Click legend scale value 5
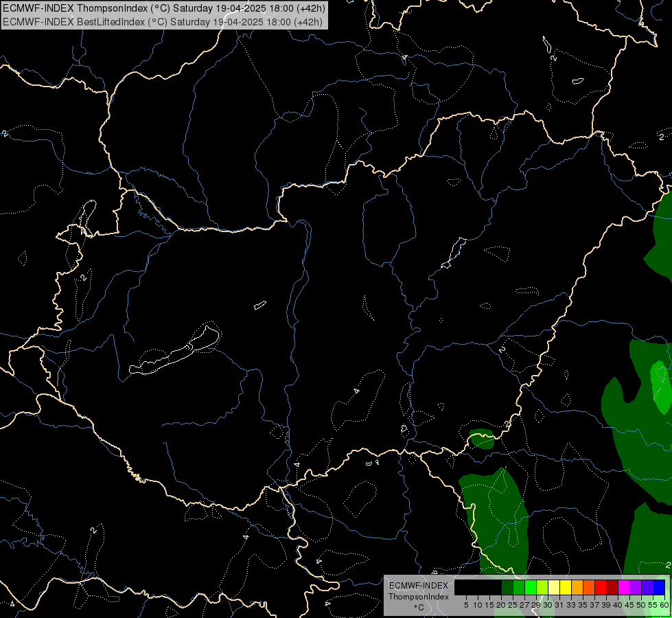 point(466,605)
